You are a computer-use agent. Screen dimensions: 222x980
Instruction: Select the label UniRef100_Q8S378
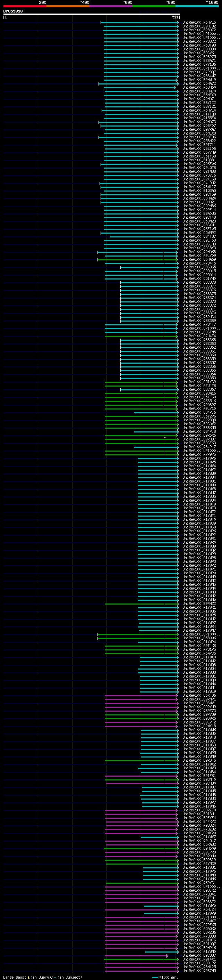pyautogui.click(x=199, y=282)
